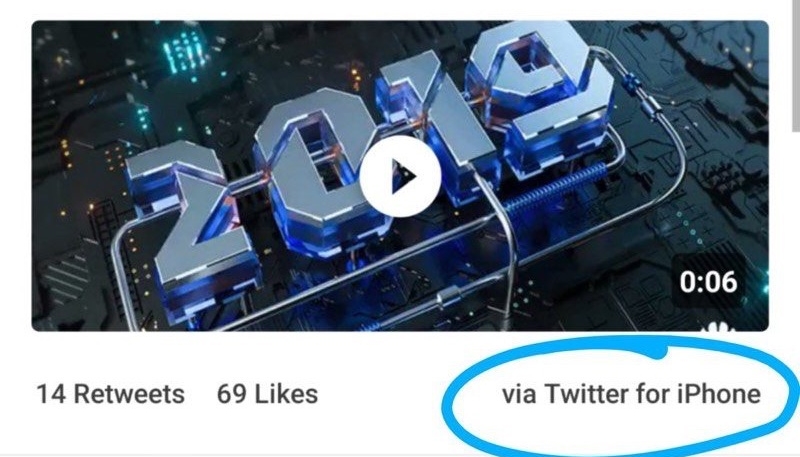The height and width of the screenshot is (457, 800).
Task: Click the white watermark logo in video corner
Action: (718, 327)
